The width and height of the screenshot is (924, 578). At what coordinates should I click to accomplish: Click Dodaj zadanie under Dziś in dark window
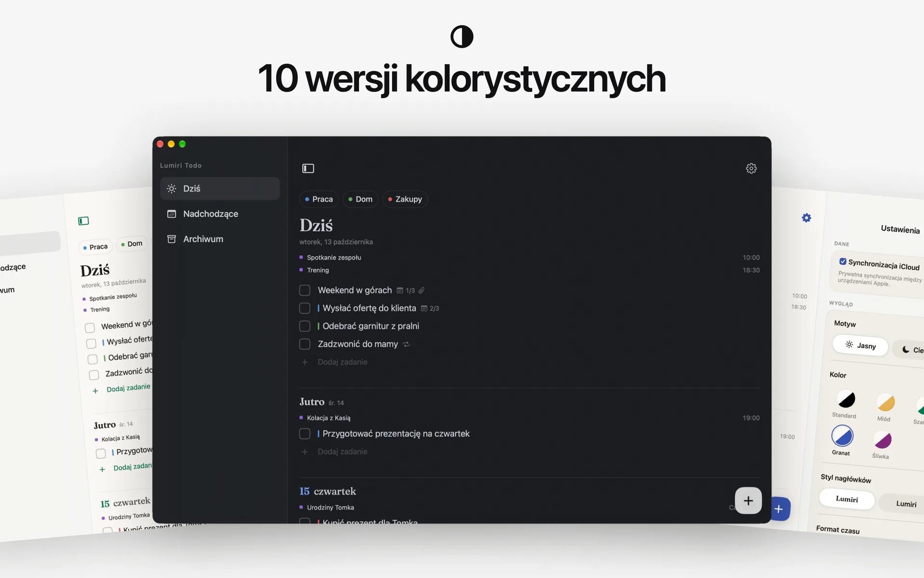[x=342, y=362]
